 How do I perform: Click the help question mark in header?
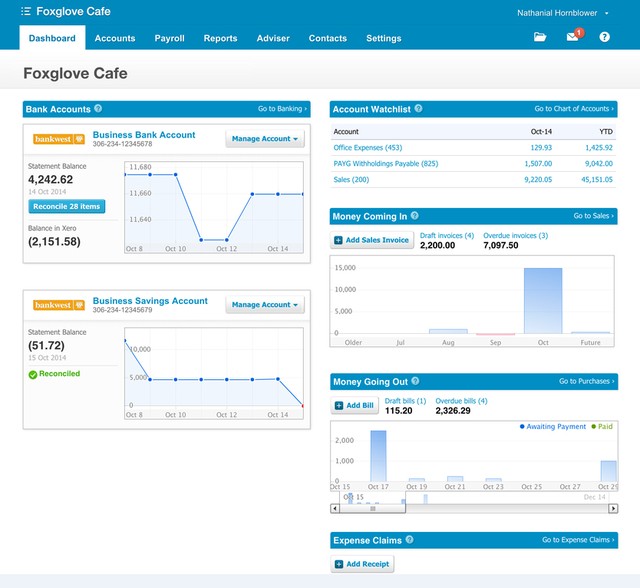tap(604, 38)
